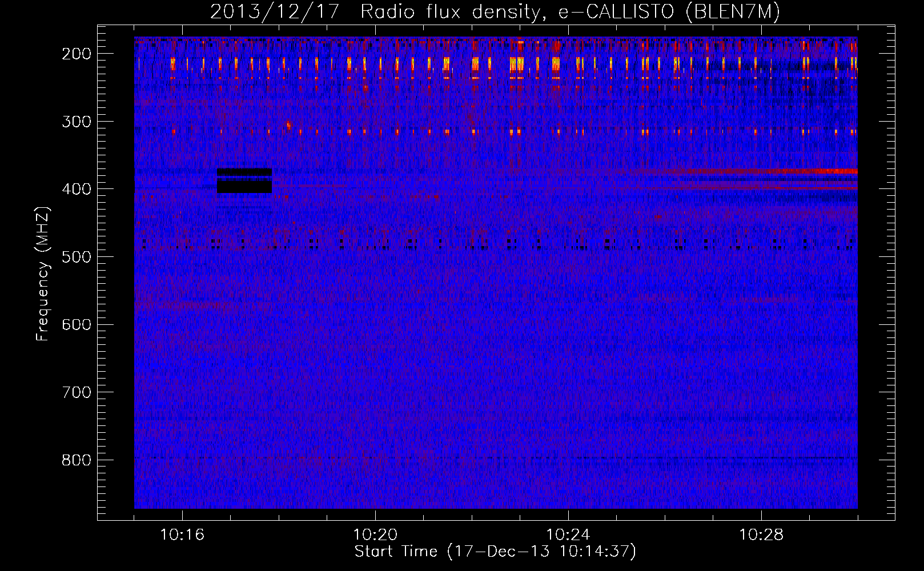This screenshot has width=924, height=571.
Task: Select the 600 frequency tick label
Action: [x=77, y=324]
